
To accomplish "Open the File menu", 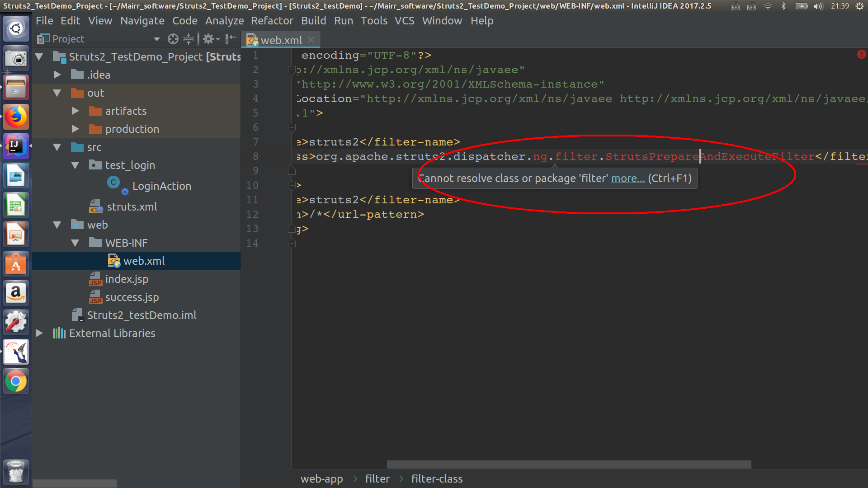I will click(x=44, y=21).
